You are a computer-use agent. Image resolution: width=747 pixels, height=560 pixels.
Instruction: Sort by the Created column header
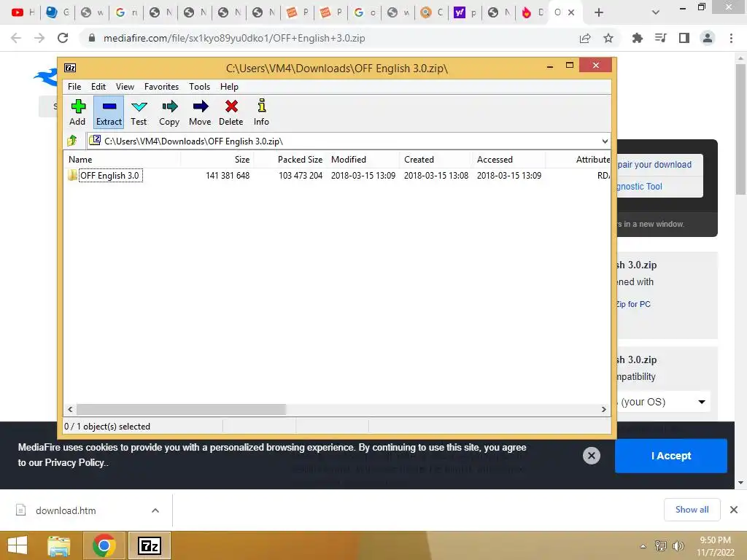coord(436,160)
